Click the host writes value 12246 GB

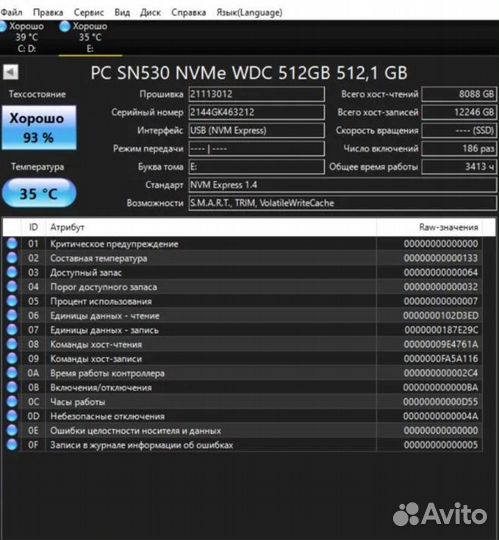459,112
